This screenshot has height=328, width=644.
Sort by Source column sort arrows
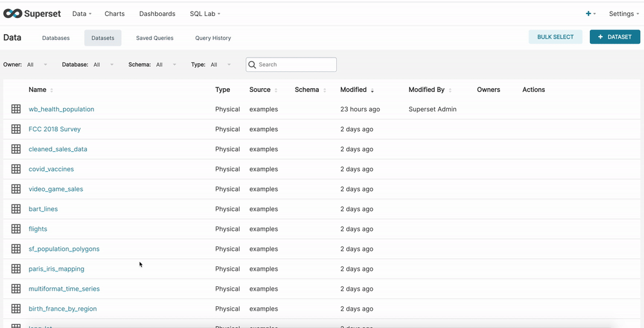pyautogui.click(x=276, y=90)
